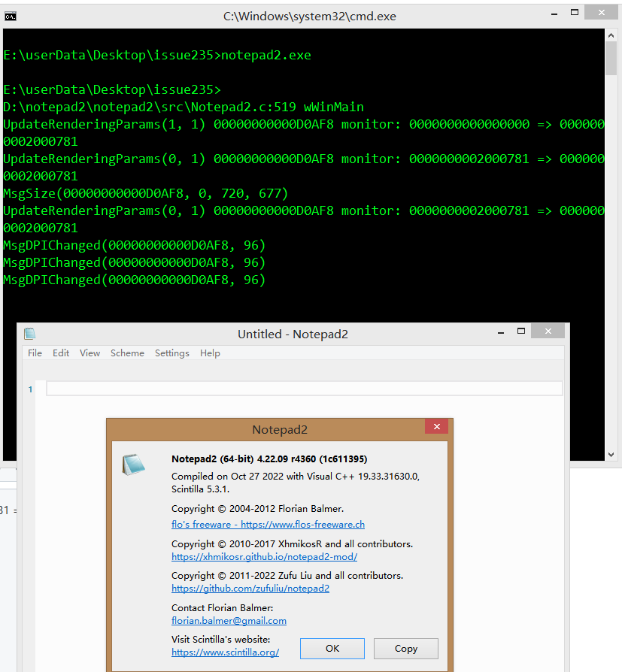Open the xhmikosr notepad2-mod link
The image size is (622, 672).
(264, 557)
